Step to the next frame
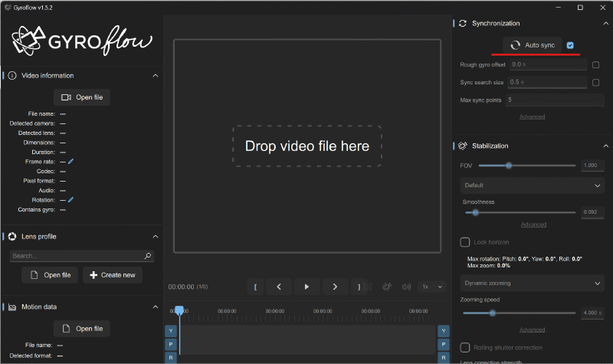The height and width of the screenshot is (364, 613). click(x=335, y=287)
